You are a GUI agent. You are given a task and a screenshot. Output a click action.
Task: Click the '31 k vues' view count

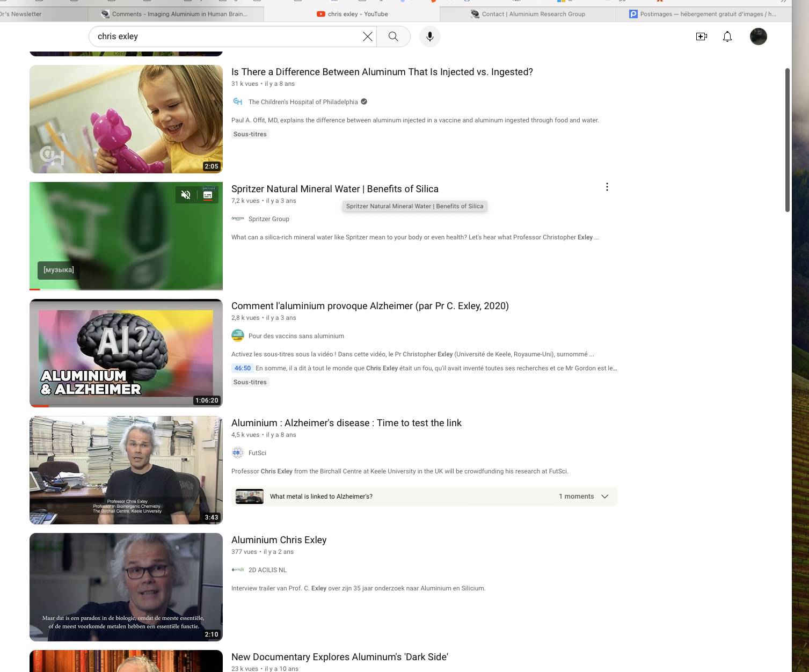(x=245, y=84)
